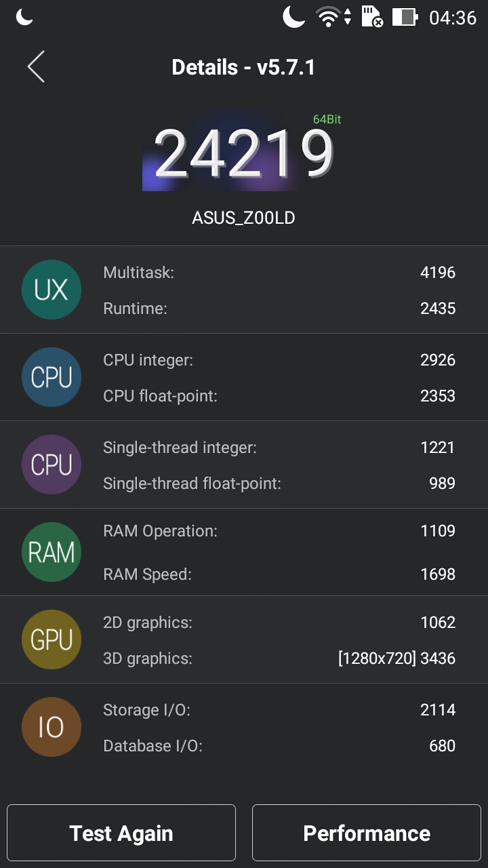Tap the purple CPU single-thread icon
The width and height of the screenshot is (488, 868).
52,465
